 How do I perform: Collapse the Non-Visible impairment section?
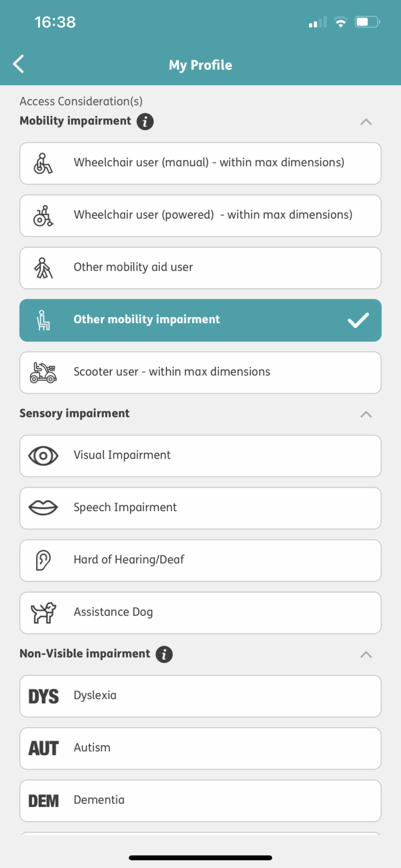pyautogui.click(x=366, y=654)
